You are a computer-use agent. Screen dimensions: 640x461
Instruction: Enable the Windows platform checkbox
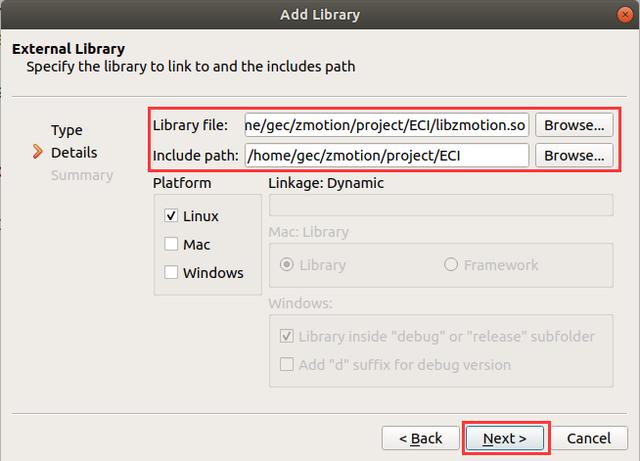pos(171,272)
